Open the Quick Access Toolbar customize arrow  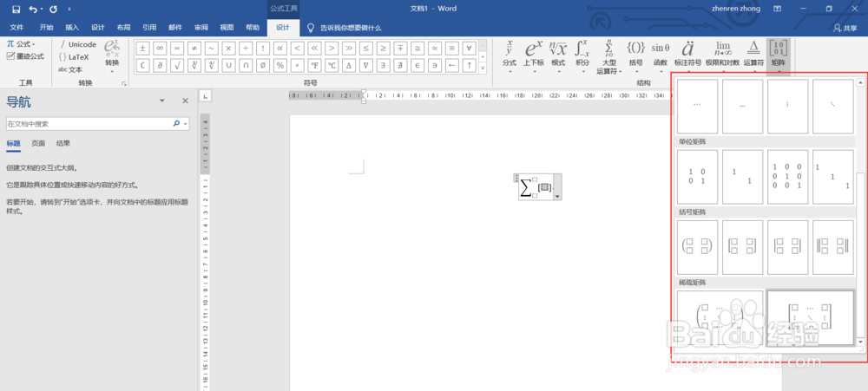pos(69,10)
